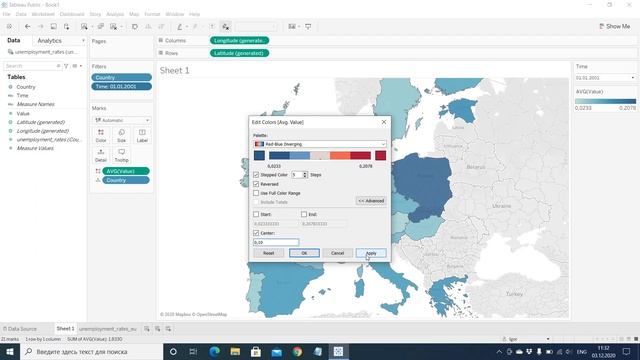Click the OK button
The width and height of the screenshot is (640, 360).
(304, 253)
